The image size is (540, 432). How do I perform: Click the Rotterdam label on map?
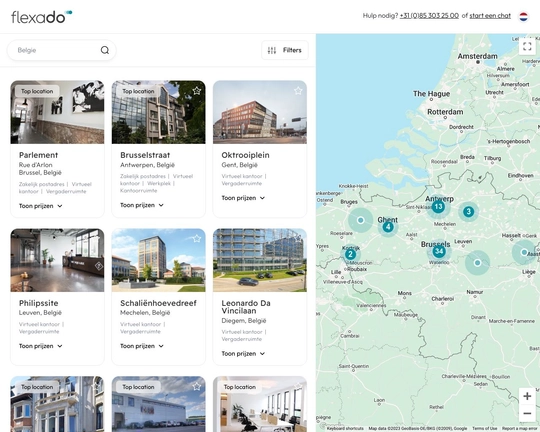pos(445,112)
